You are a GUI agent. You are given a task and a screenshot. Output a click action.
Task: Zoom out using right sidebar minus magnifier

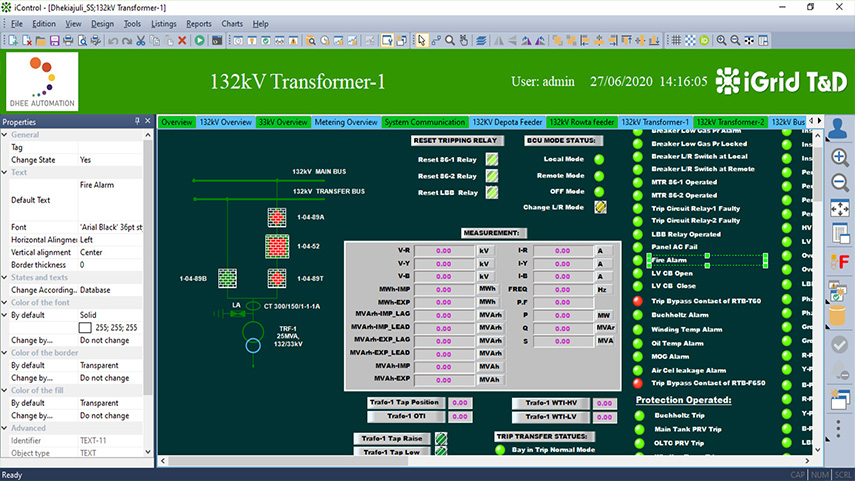[x=840, y=182]
